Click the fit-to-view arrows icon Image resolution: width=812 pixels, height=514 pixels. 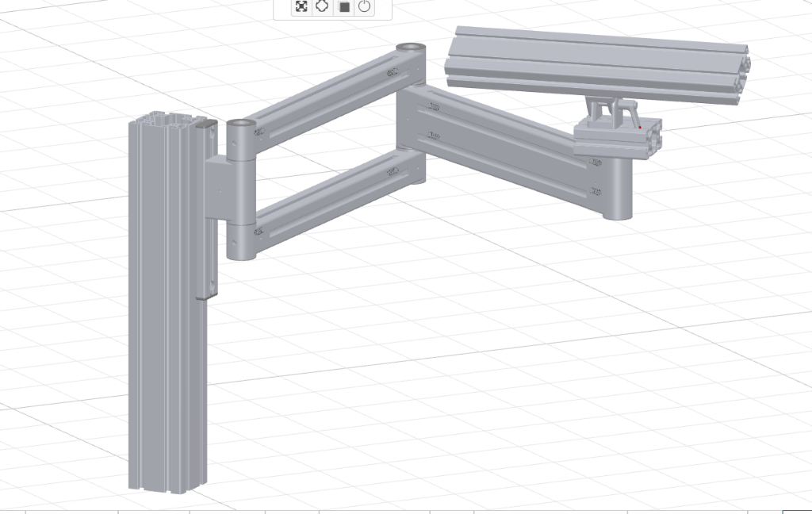pyautogui.click(x=301, y=7)
